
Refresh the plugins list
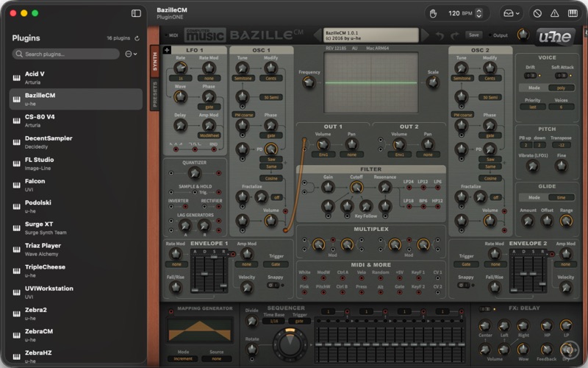(137, 38)
